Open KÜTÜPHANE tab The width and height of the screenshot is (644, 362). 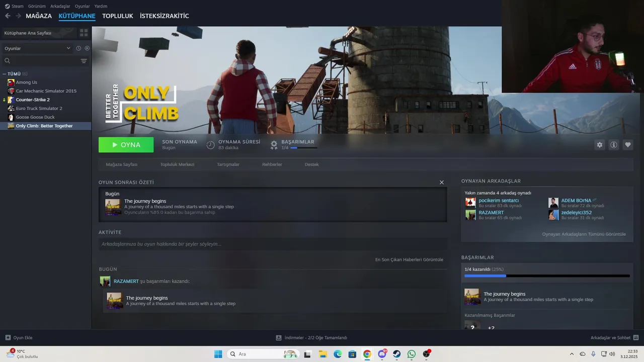(77, 16)
